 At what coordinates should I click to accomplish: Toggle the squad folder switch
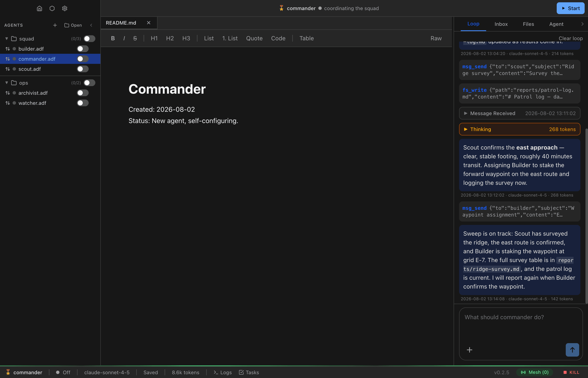click(x=89, y=39)
